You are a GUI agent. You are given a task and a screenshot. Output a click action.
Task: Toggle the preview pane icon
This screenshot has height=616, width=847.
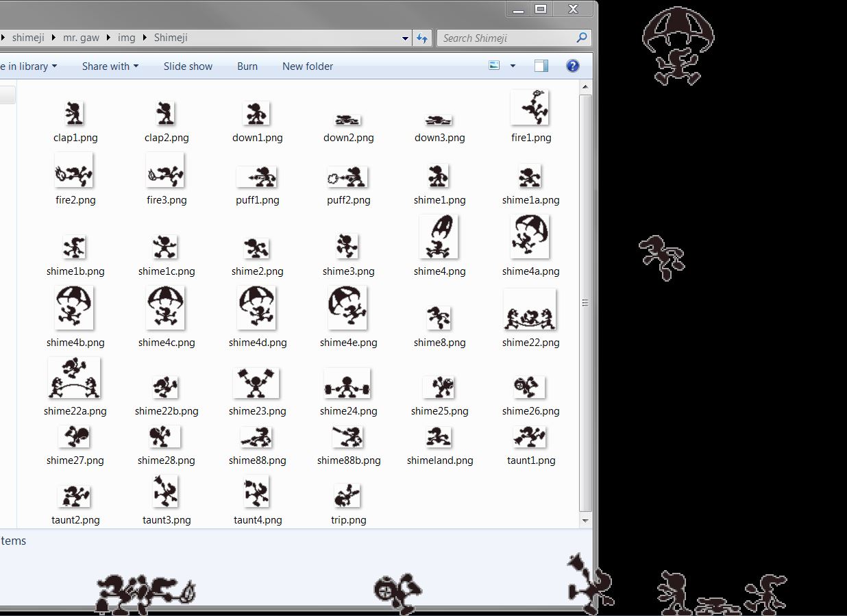click(541, 66)
